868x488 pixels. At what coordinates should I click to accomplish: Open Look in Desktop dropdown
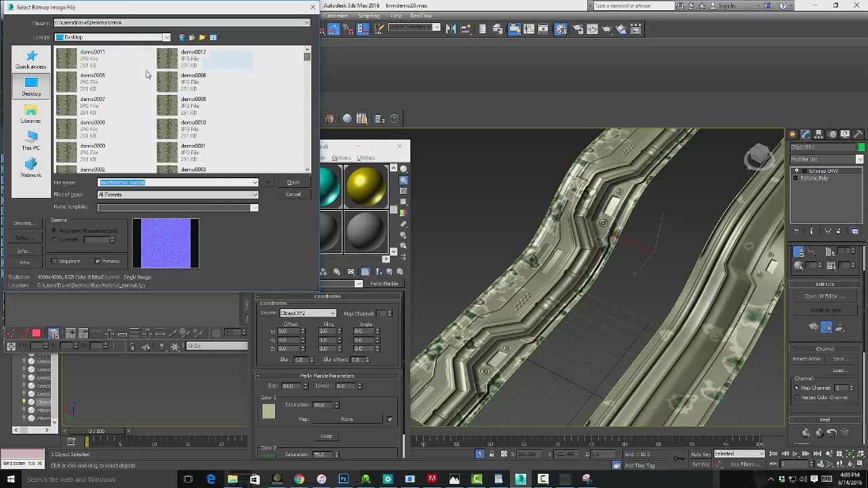tap(166, 37)
